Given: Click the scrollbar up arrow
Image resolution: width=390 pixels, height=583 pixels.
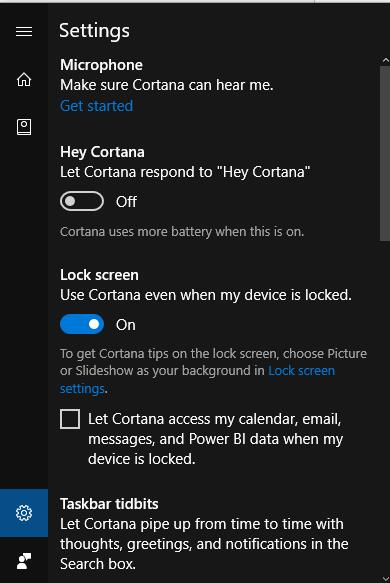Looking at the screenshot, I should pos(385,60).
